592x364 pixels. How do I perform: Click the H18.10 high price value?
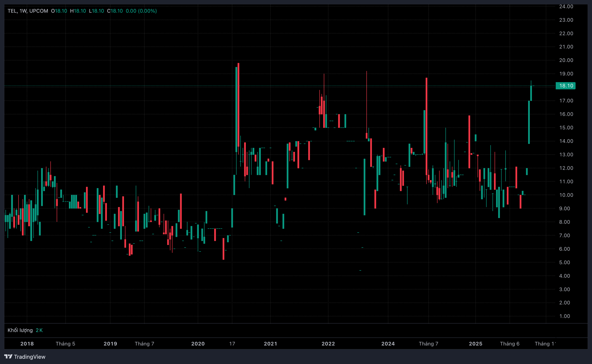[78, 11]
